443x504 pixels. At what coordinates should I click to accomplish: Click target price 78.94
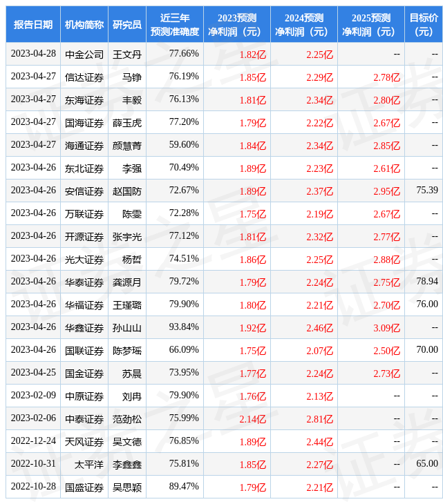(427, 282)
